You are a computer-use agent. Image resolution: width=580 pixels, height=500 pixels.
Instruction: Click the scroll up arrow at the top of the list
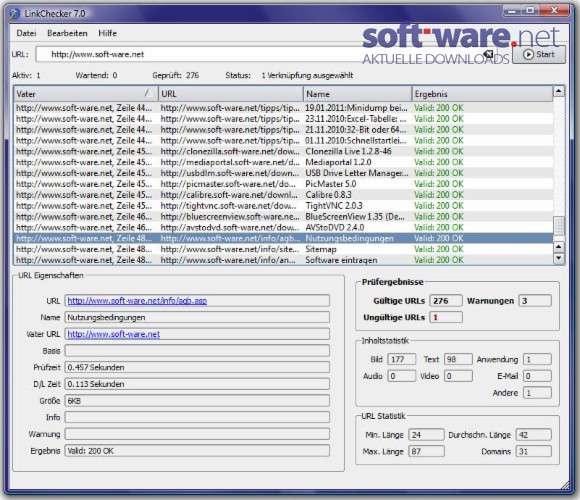(559, 91)
